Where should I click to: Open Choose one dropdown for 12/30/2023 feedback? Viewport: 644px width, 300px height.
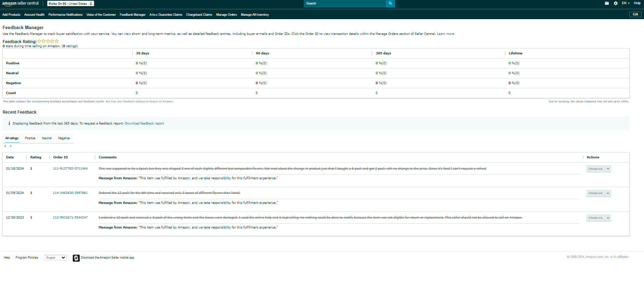598,218
